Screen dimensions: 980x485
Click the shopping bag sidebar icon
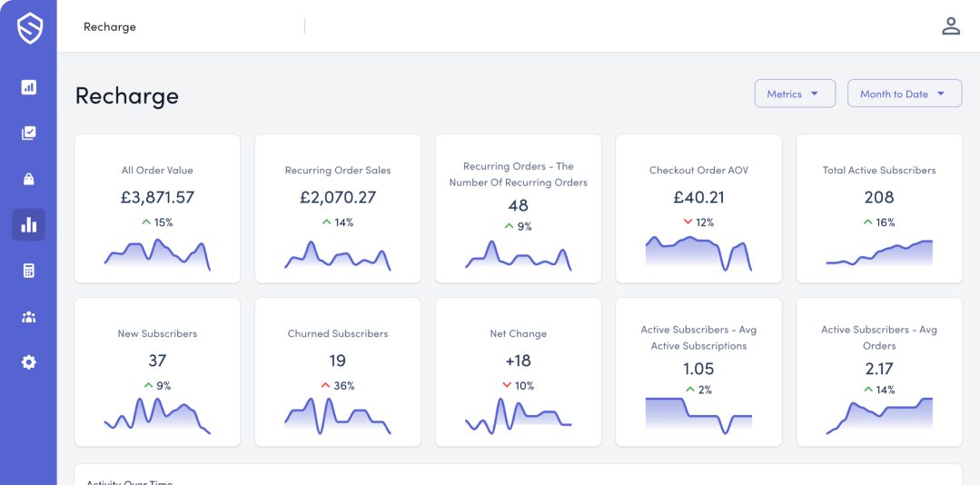tap(28, 179)
